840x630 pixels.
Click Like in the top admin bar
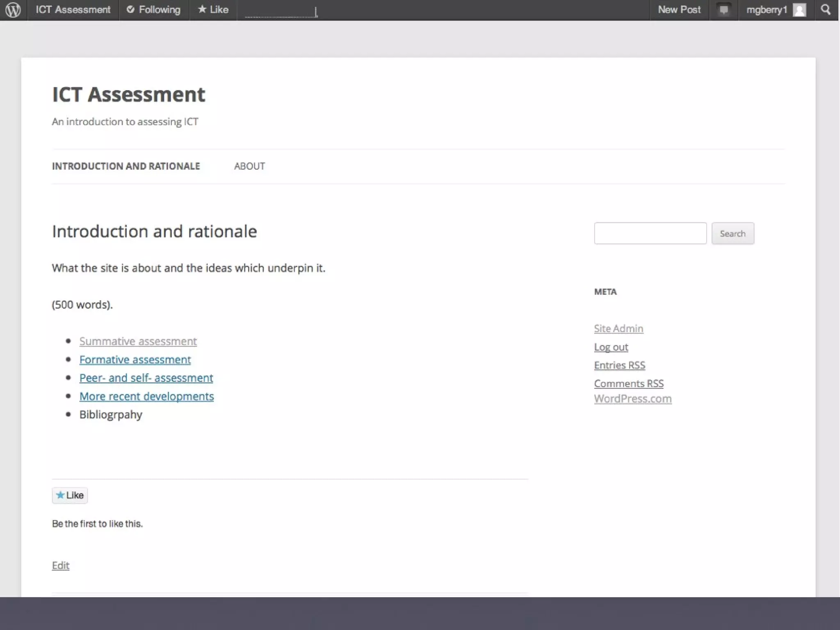click(x=213, y=10)
